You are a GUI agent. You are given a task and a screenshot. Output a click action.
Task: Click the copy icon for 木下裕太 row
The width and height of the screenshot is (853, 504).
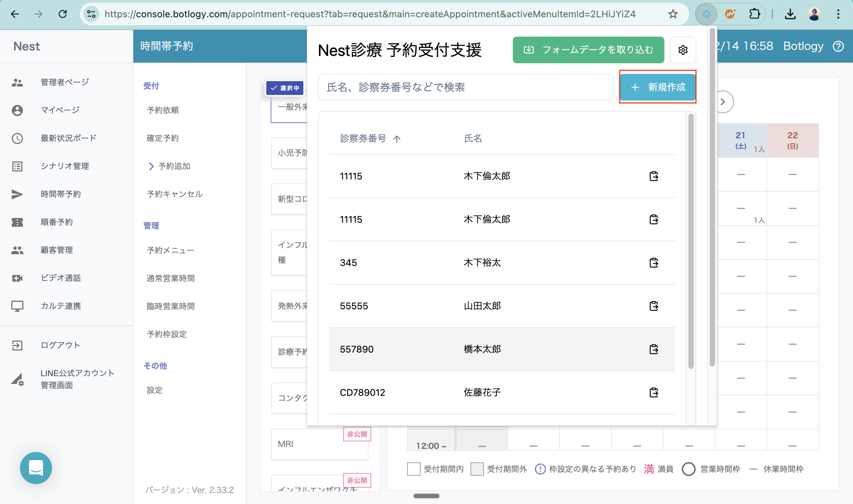click(653, 263)
